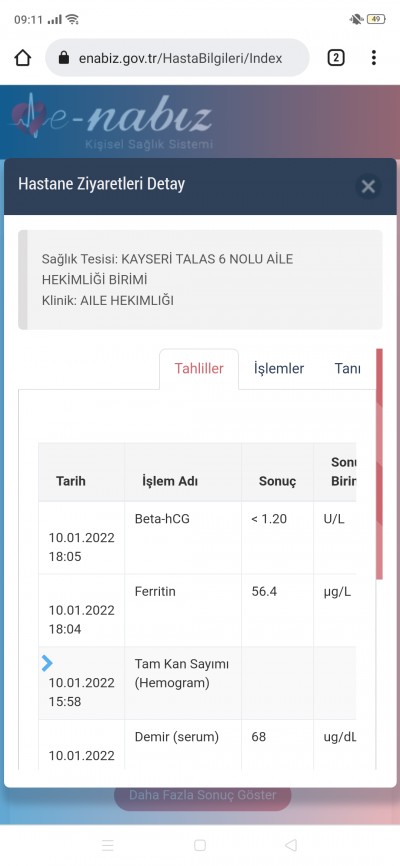The image size is (400, 866).
Task: Click the Demir (serum) row
Action: [x=197, y=744]
